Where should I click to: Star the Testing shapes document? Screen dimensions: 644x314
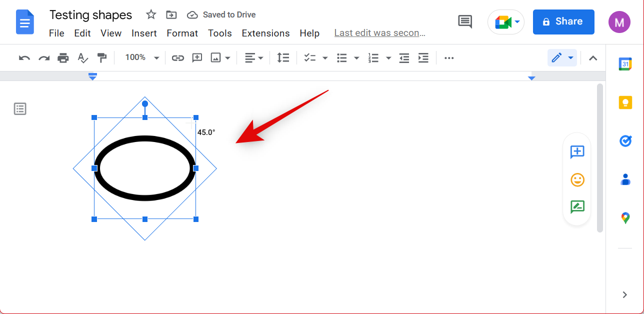click(x=151, y=14)
